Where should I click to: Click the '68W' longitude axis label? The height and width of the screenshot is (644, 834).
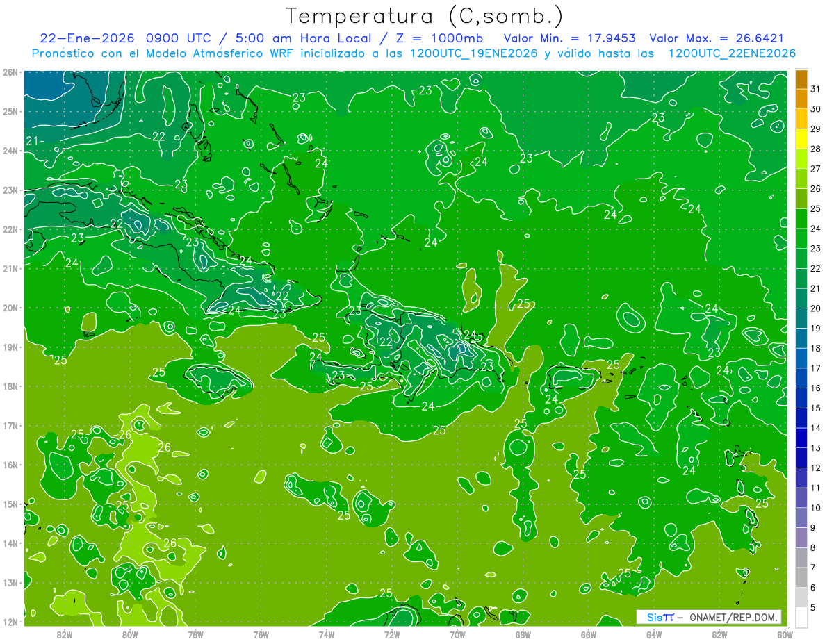523,634
